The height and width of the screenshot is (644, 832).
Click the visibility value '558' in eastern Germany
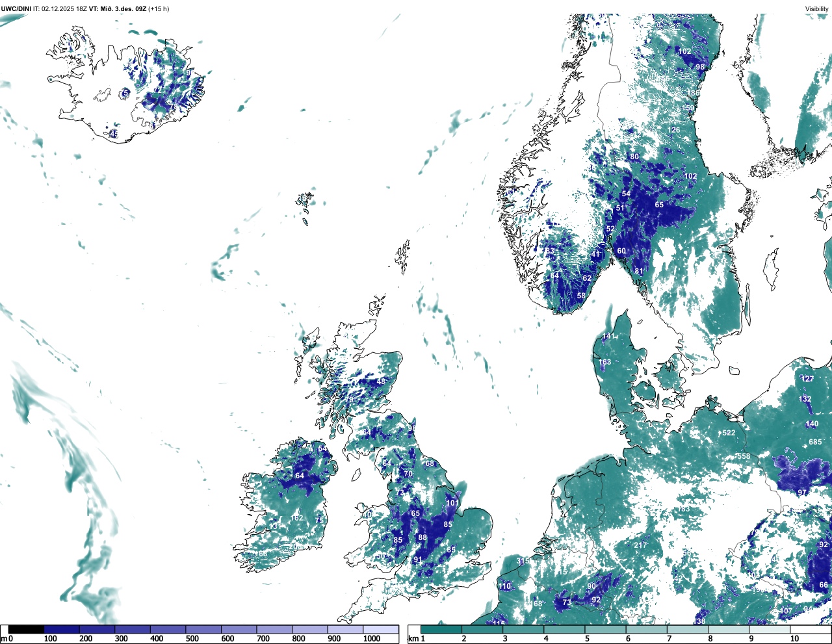point(744,456)
